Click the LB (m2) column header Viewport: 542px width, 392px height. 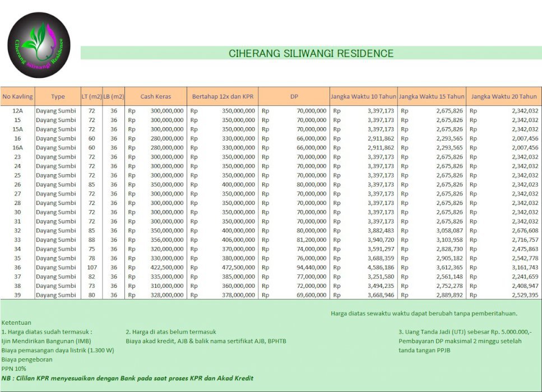coord(114,96)
